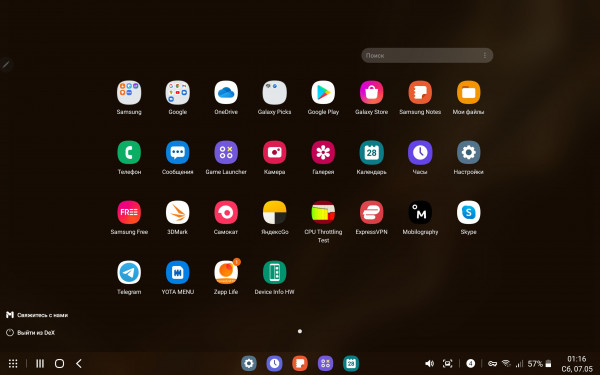Open Calendar pinned in taskbar
The width and height of the screenshot is (600, 375).
tap(351, 364)
